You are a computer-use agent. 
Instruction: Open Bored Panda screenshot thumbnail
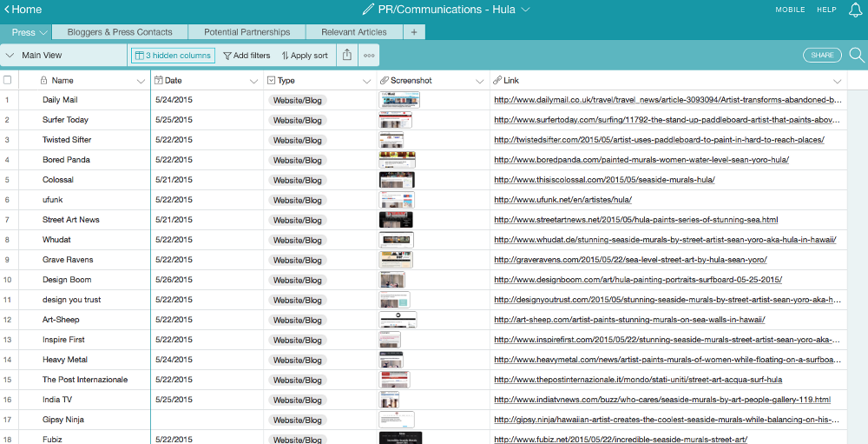point(397,160)
